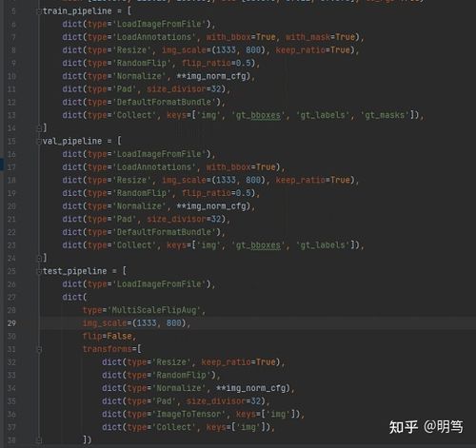
Task: Collapse the val_pipeline list fold marker
Action: coord(39,141)
